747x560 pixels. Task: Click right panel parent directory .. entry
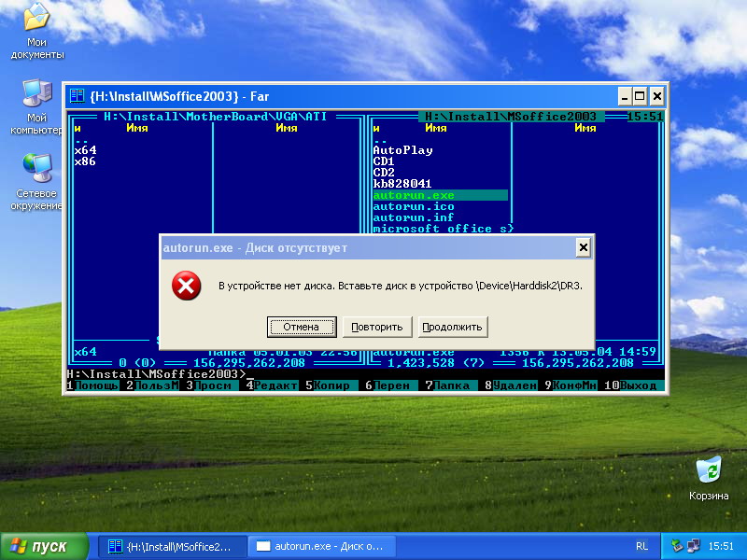coord(381,139)
